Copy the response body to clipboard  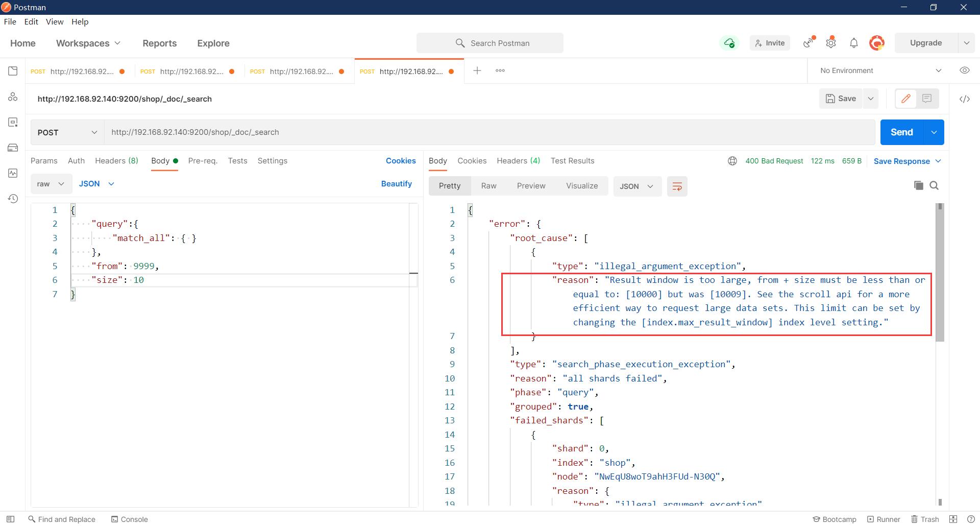(x=918, y=185)
